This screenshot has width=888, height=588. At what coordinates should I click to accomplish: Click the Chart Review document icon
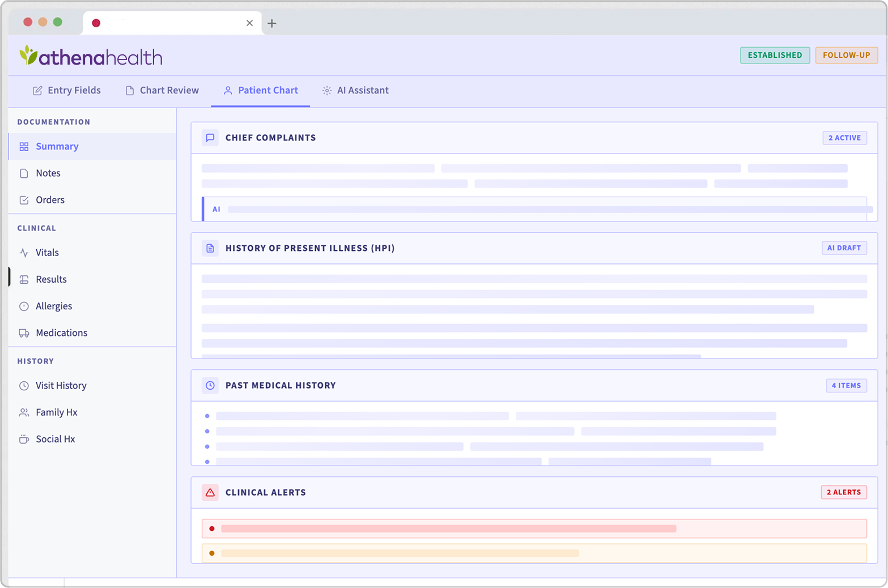tap(130, 91)
